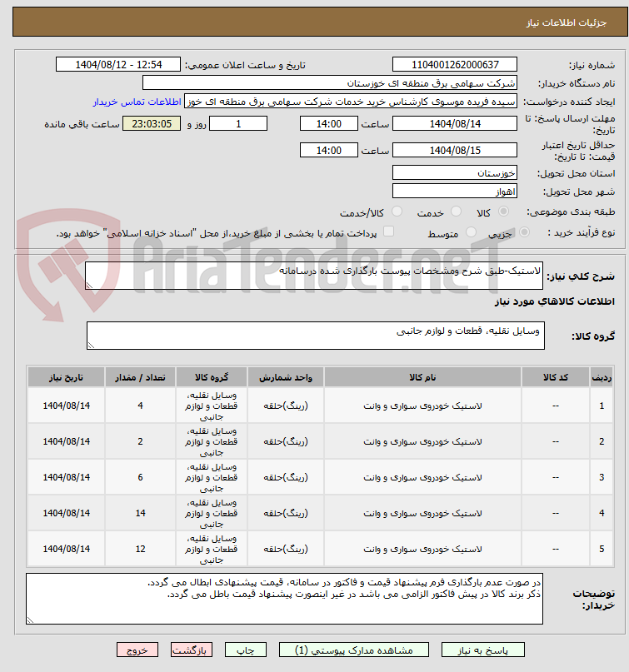Click the 'کد کالا' column header
629x672 pixels.
pyautogui.click(x=555, y=377)
